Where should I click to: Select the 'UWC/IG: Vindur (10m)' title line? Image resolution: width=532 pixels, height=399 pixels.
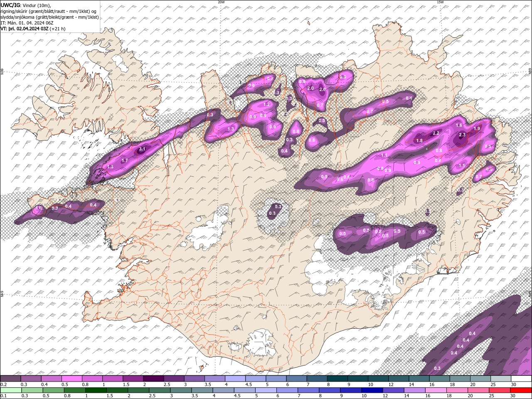point(26,5)
